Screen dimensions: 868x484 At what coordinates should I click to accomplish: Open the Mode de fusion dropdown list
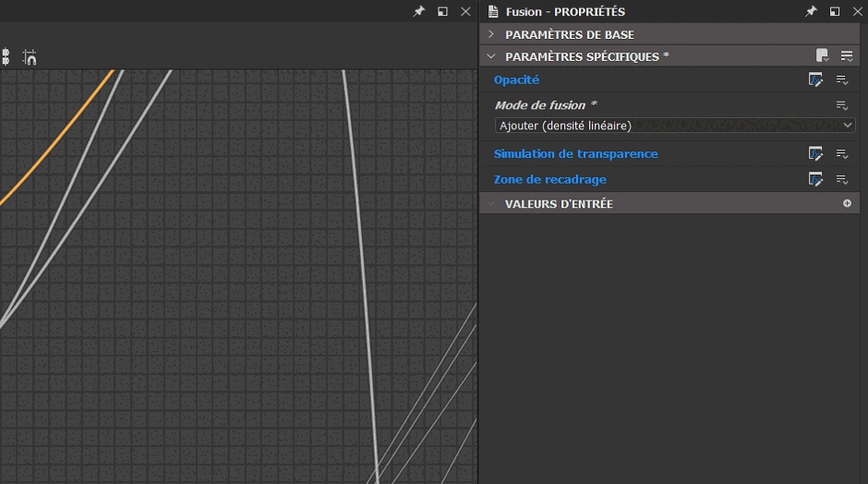(674, 126)
